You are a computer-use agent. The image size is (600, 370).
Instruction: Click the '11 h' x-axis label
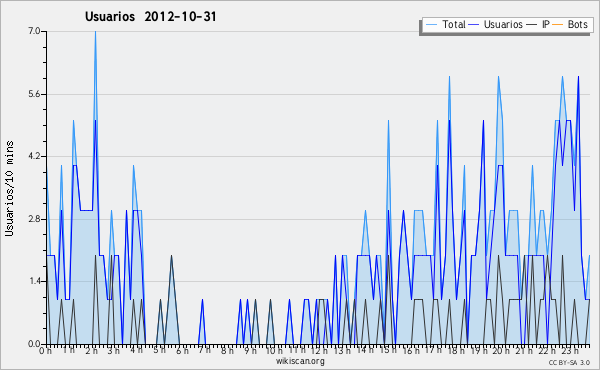[x=297, y=351]
